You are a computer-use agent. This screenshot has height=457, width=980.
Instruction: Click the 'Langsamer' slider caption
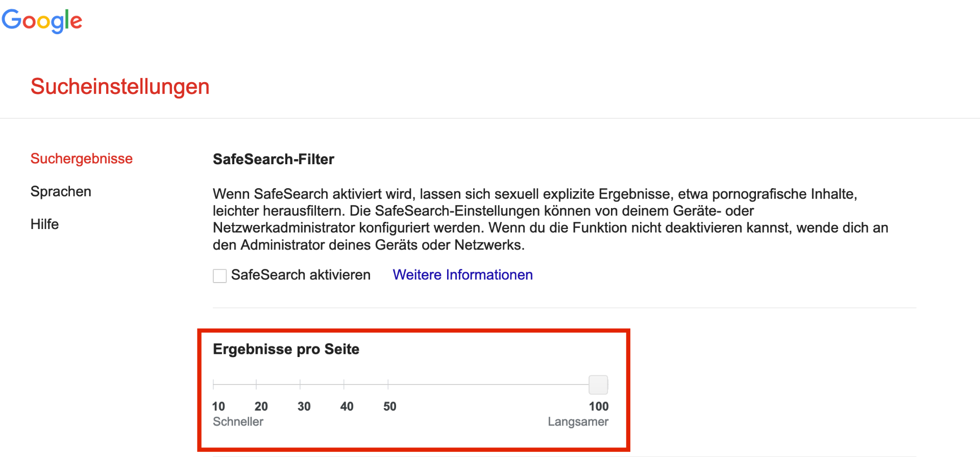pyautogui.click(x=578, y=422)
